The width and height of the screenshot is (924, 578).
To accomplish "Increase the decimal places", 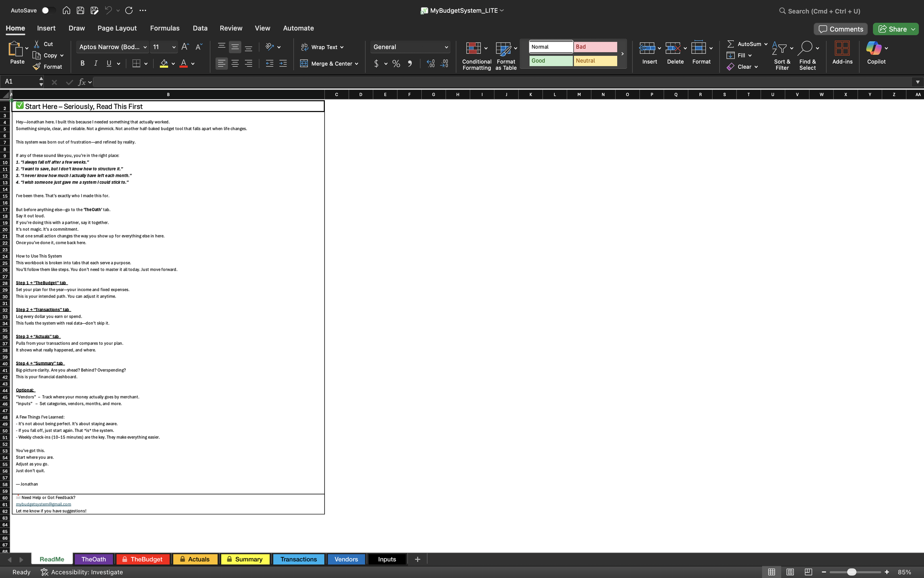I will point(431,64).
